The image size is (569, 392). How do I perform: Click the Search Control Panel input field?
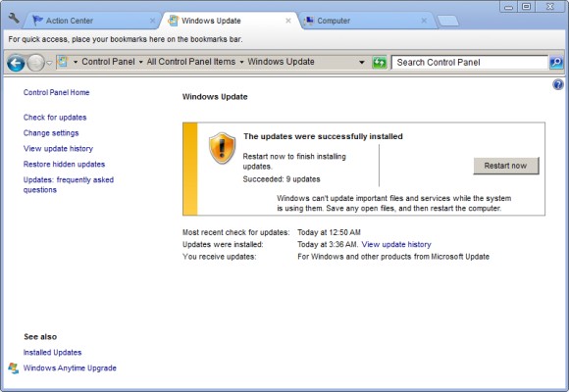[470, 63]
